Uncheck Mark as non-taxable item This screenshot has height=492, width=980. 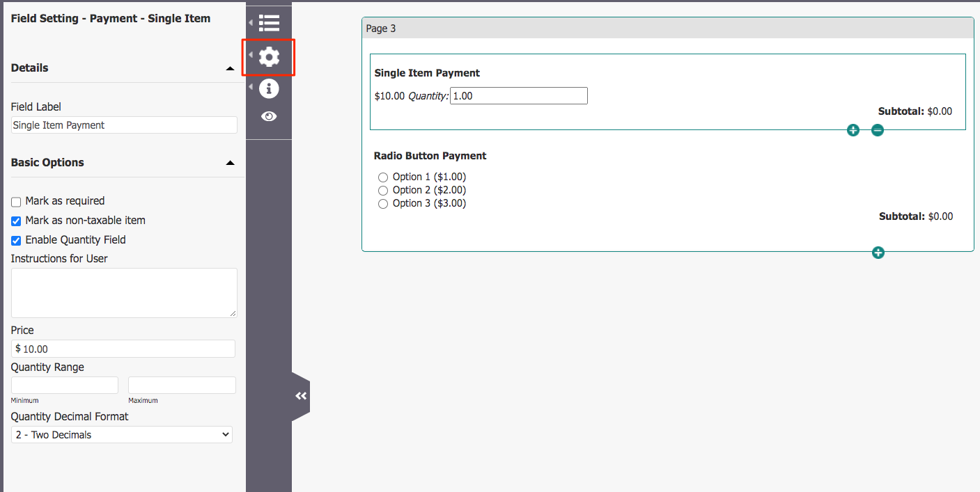[16, 221]
